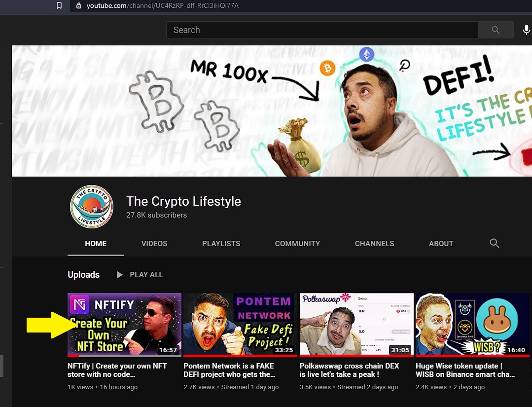Open the ABOUT tab
The width and height of the screenshot is (532, 407).
[441, 243]
